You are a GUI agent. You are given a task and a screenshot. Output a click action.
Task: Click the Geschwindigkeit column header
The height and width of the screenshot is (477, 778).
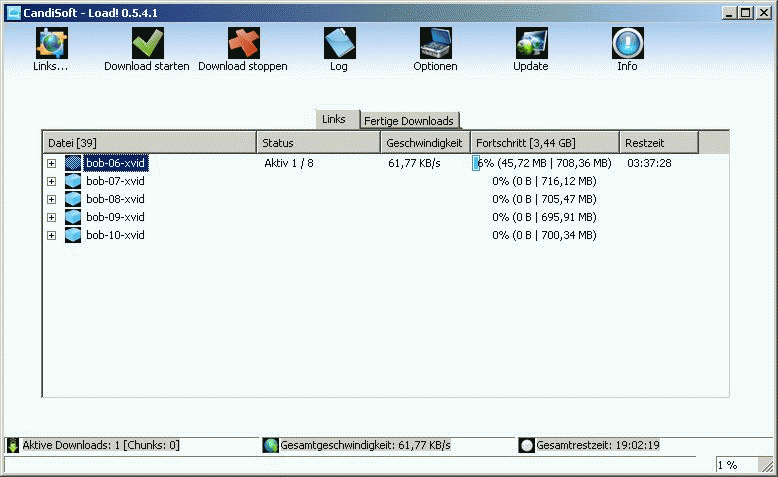click(x=425, y=143)
